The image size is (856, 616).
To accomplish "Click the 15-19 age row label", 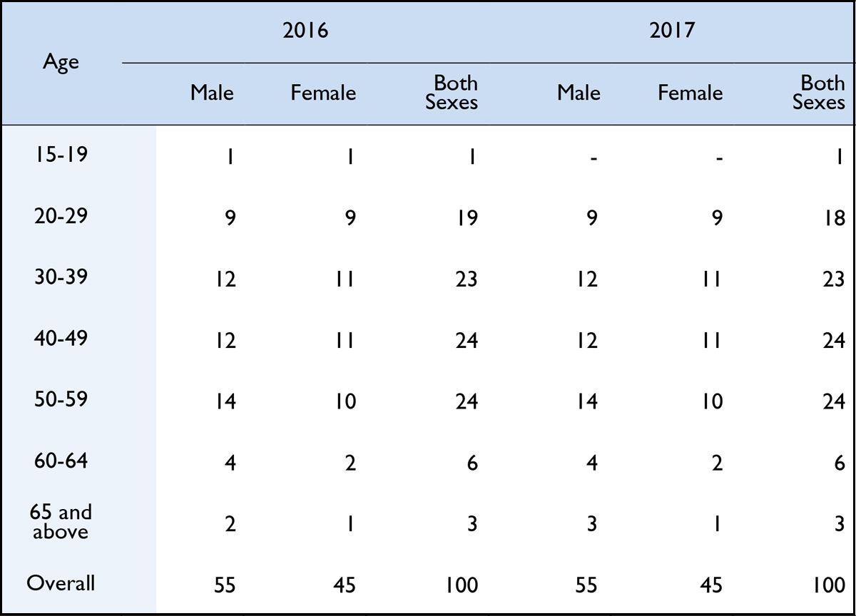I will tap(61, 154).
